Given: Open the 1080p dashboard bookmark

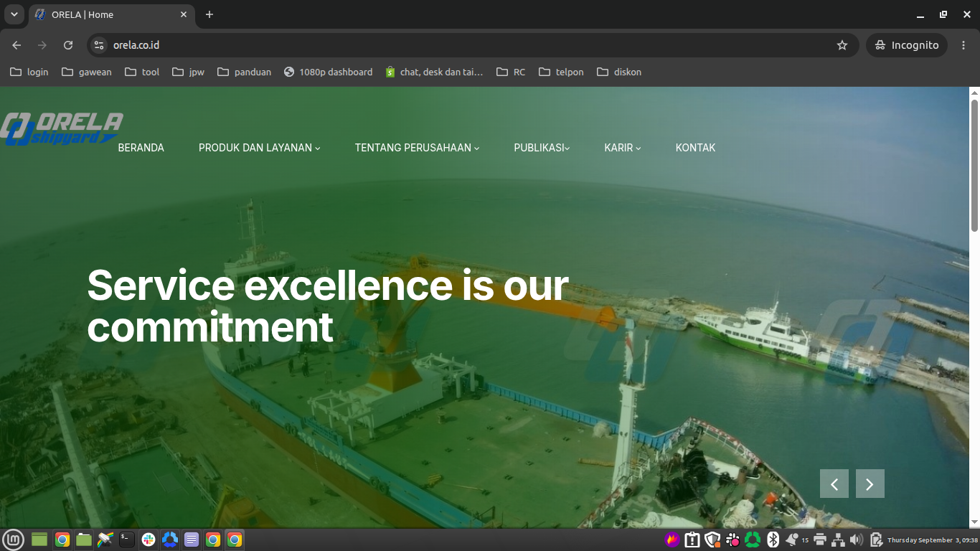Looking at the screenshot, I should pos(329,72).
